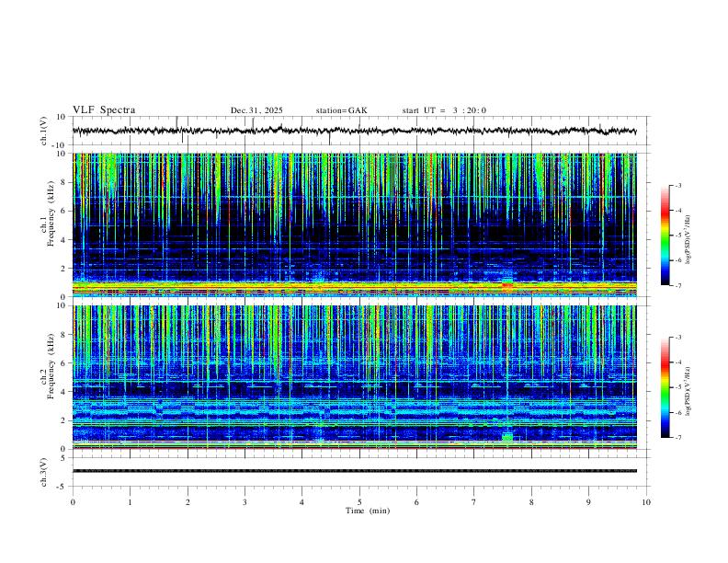The height and width of the screenshot is (563, 728).
Task: Click the 'ch.1(V)' waveform axis label
Action: [44, 131]
